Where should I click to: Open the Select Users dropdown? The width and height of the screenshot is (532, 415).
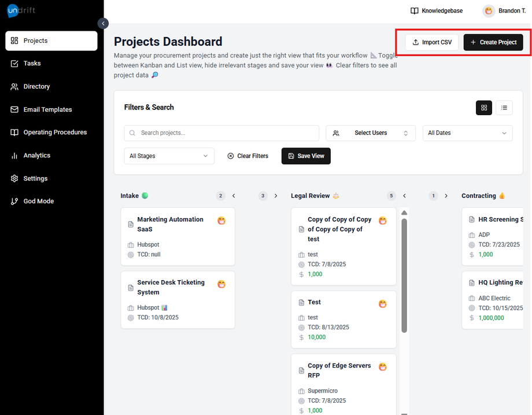coord(371,133)
